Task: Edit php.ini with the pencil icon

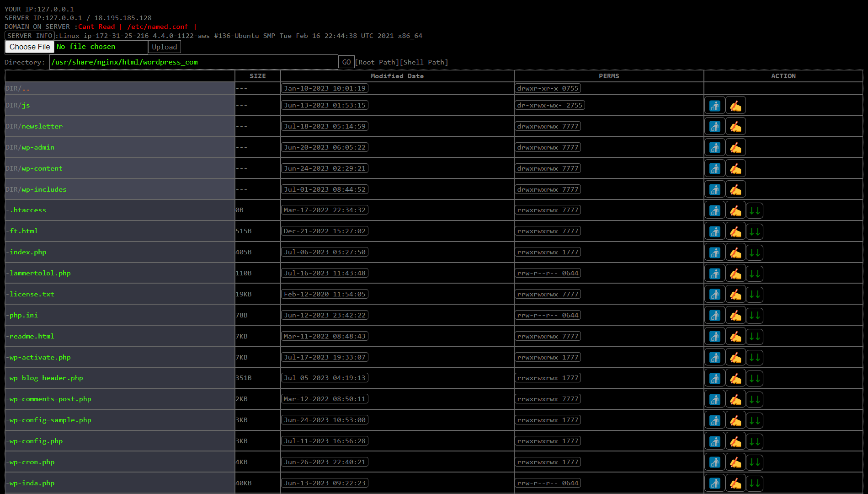Action: tap(735, 316)
